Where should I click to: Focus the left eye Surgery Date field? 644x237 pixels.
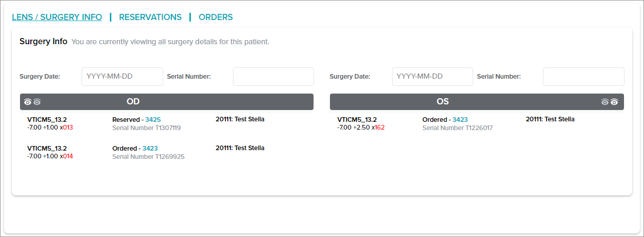click(122, 76)
